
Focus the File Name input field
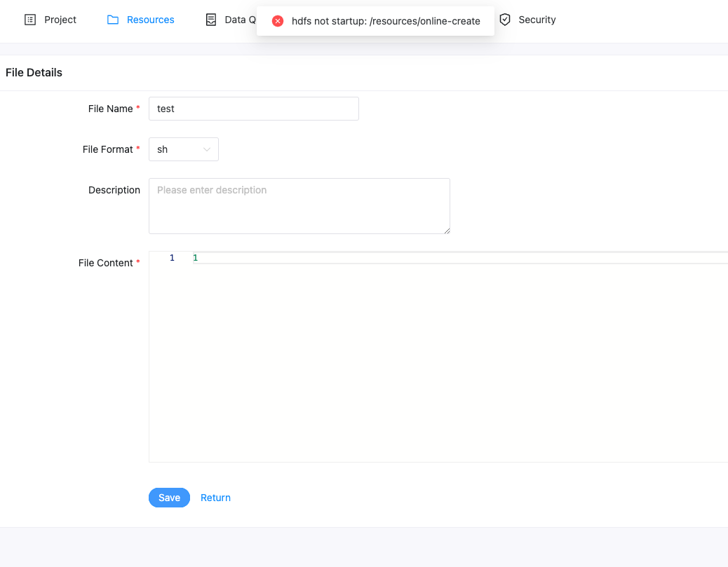click(x=253, y=109)
